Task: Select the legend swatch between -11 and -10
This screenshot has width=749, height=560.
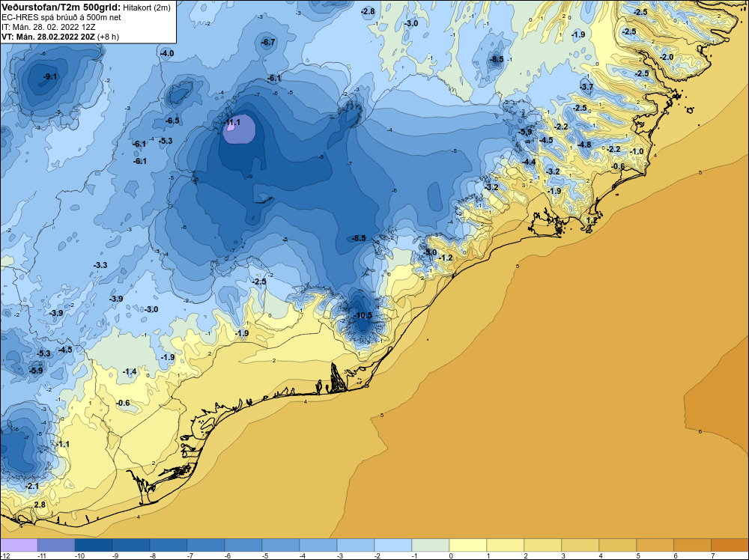Action: pyautogui.click(x=56, y=545)
